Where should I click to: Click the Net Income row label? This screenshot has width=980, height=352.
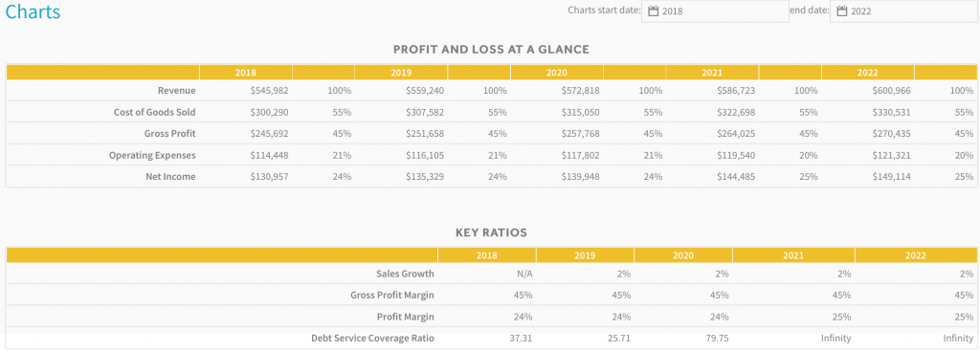(x=171, y=177)
